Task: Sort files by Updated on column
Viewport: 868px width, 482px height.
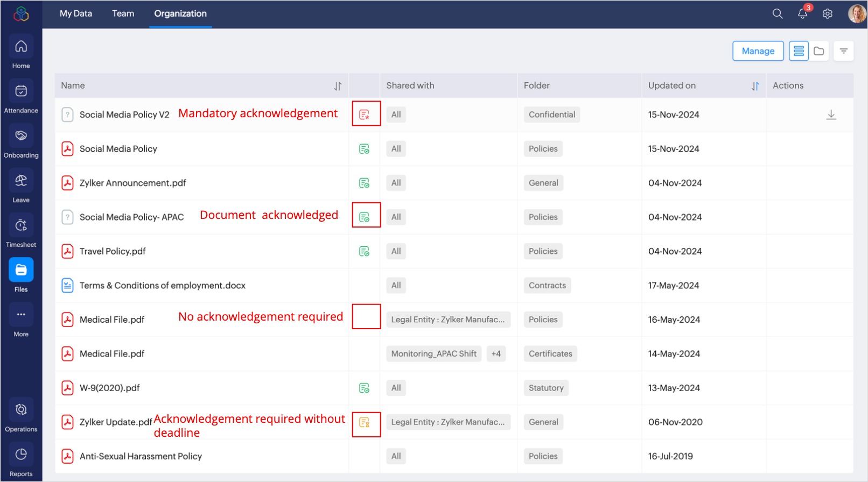Action: (755, 86)
